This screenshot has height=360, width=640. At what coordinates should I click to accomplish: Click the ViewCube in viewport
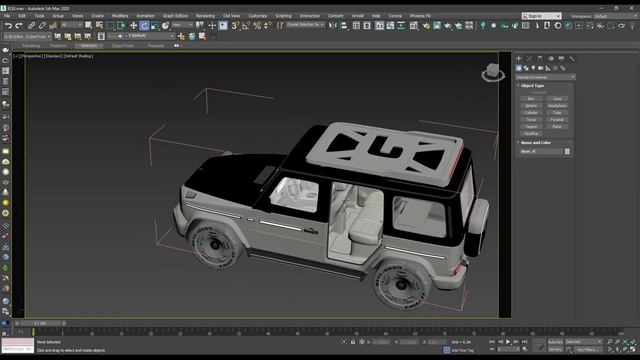pyautogui.click(x=493, y=72)
